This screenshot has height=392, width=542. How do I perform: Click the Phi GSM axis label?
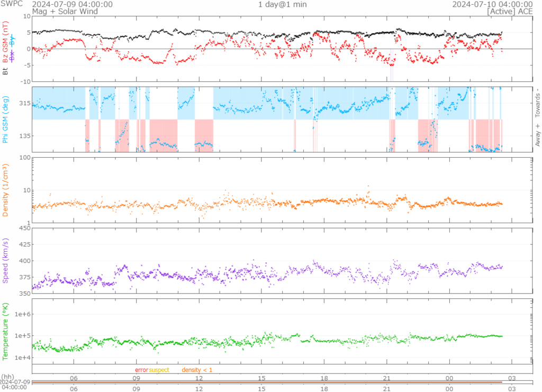point(6,120)
